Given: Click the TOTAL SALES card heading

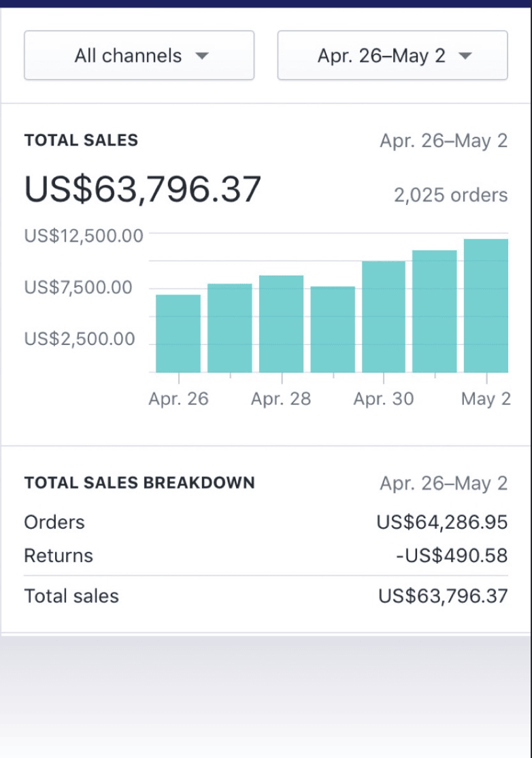Looking at the screenshot, I should [x=81, y=141].
